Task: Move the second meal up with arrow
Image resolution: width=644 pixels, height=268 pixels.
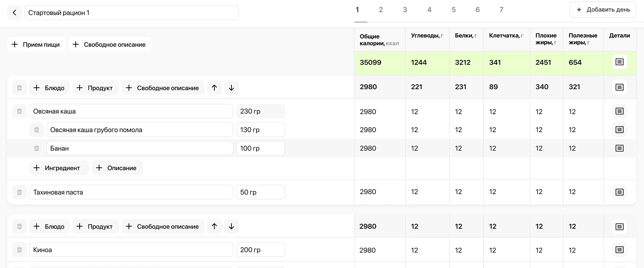Action: pyautogui.click(x=214, y=226)
